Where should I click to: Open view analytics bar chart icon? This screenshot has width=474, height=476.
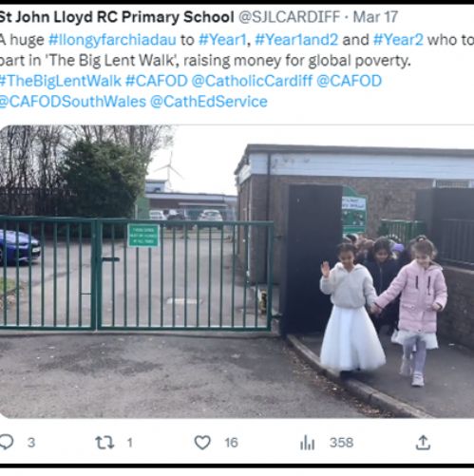307,443
